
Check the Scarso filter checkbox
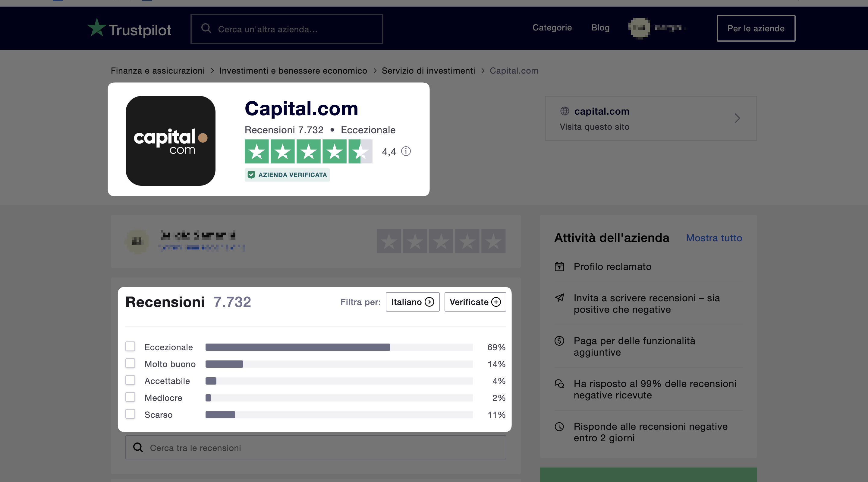click(130, 414)
